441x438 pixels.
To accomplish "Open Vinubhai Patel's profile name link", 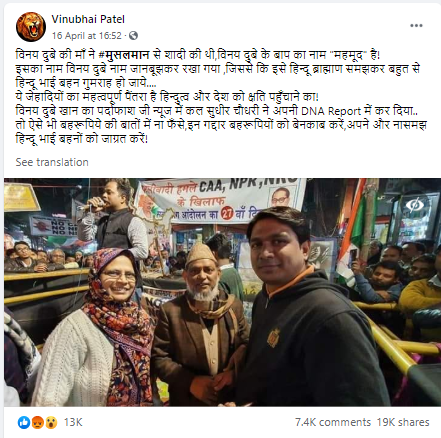I will (x=88, y=19).
